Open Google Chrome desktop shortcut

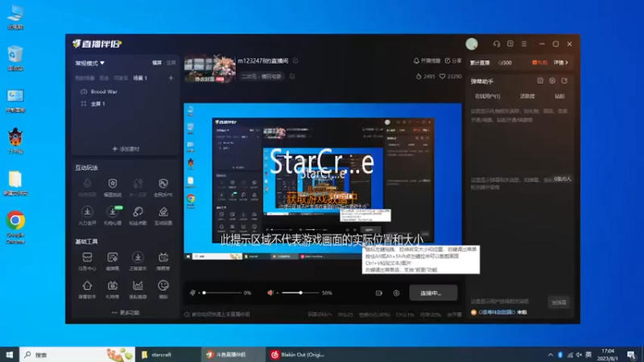point(15,228)
